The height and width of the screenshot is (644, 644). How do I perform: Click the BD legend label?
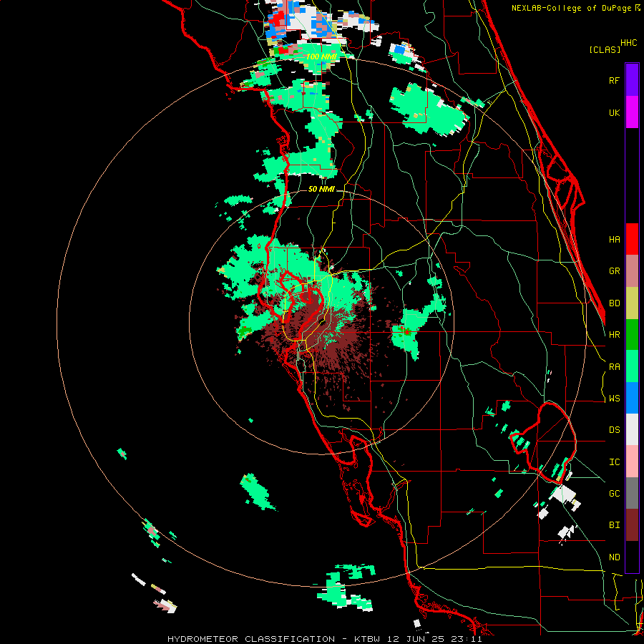click(x=614, y=303)
